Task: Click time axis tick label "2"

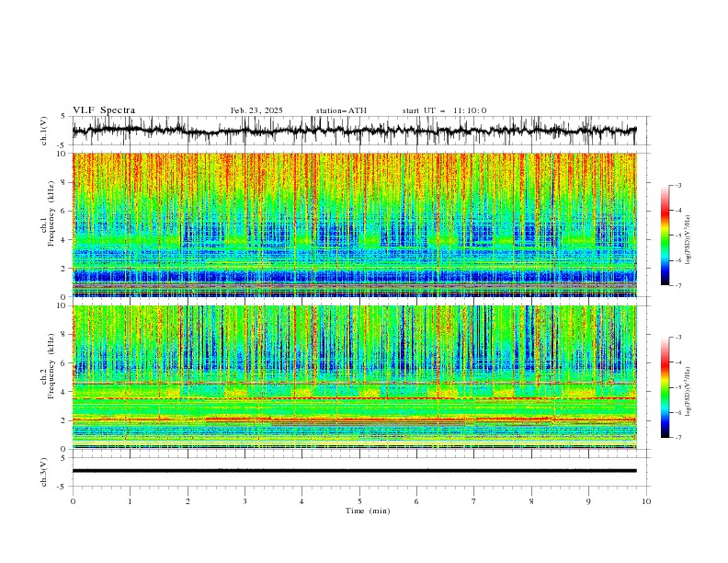Action: coord(188,501)
